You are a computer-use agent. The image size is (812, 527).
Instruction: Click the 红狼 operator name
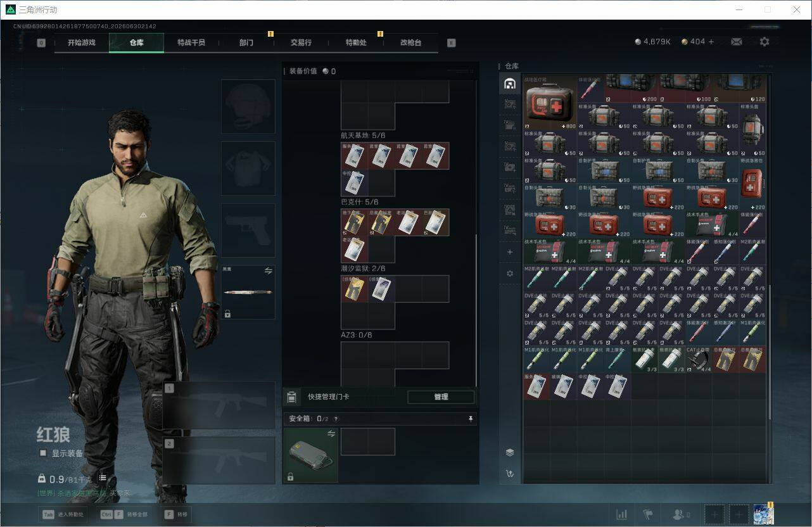(x=53, y=435)
